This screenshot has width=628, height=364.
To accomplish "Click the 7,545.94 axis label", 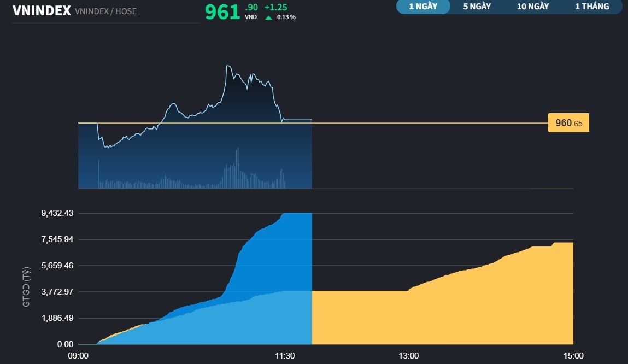I will click(57, 239).
